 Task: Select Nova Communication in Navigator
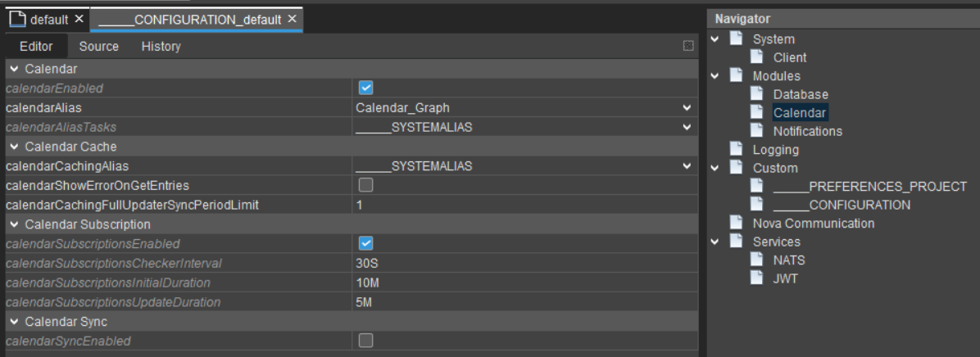click(x=814, y=224)
